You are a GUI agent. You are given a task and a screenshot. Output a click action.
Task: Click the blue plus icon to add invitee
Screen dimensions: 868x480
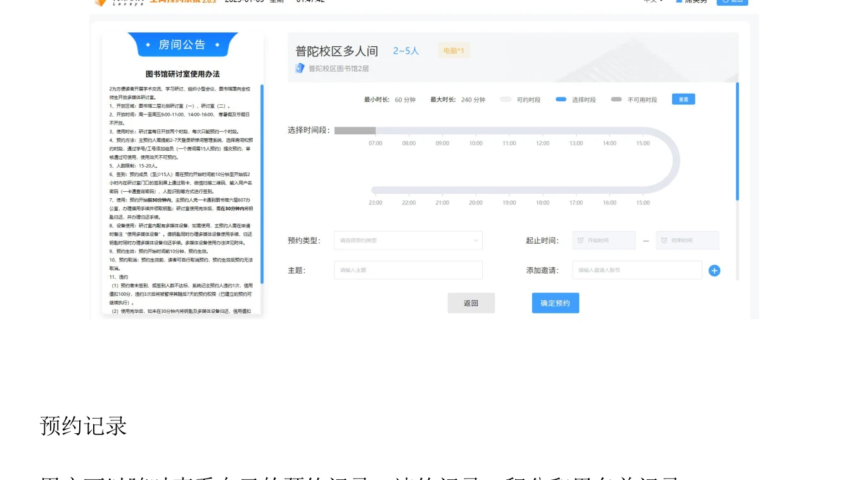click(x=714, y=270)
